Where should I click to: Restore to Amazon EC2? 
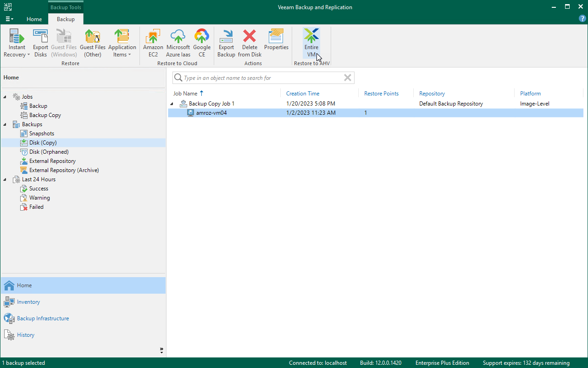coord(153,43)
